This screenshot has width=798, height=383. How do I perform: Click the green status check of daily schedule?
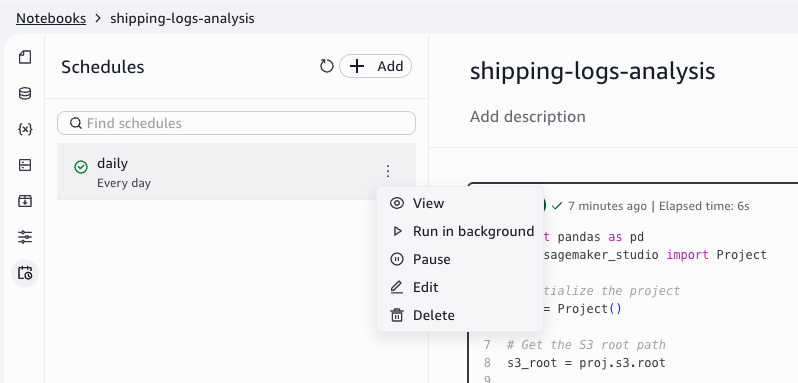coord(81,167)
